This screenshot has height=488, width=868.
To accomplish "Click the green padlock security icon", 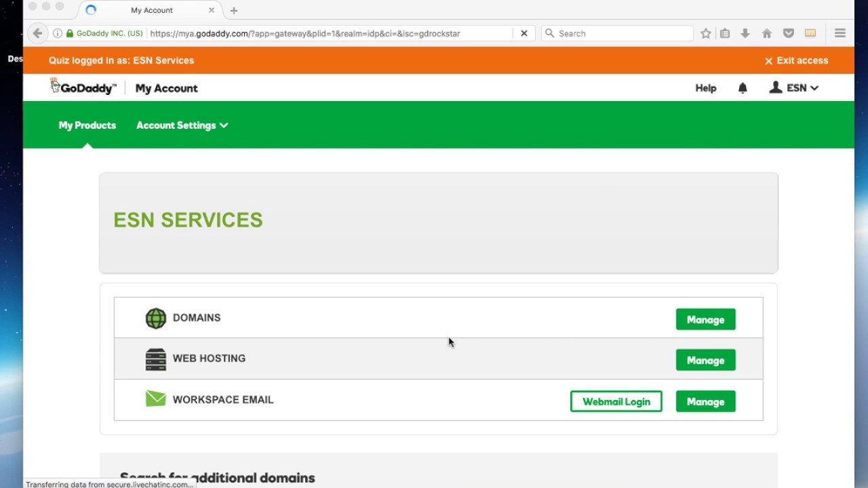I will [69, 33].
